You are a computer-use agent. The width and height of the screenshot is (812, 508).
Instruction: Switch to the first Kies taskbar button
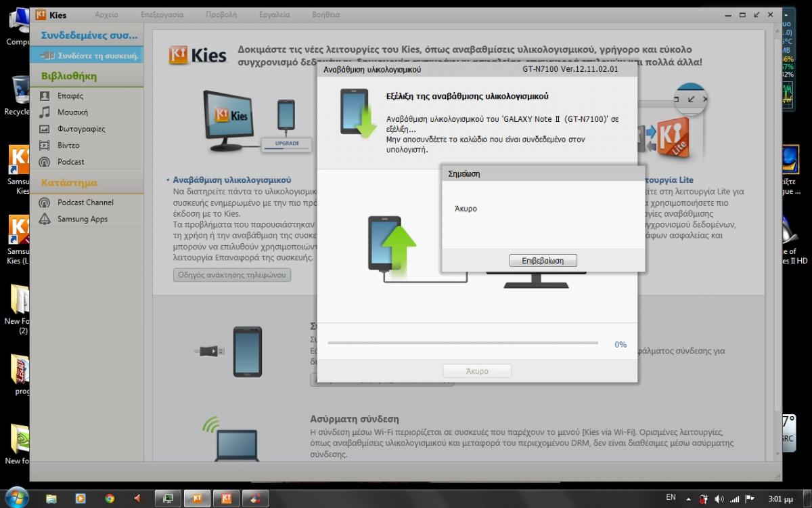click(x=198, y=499)
